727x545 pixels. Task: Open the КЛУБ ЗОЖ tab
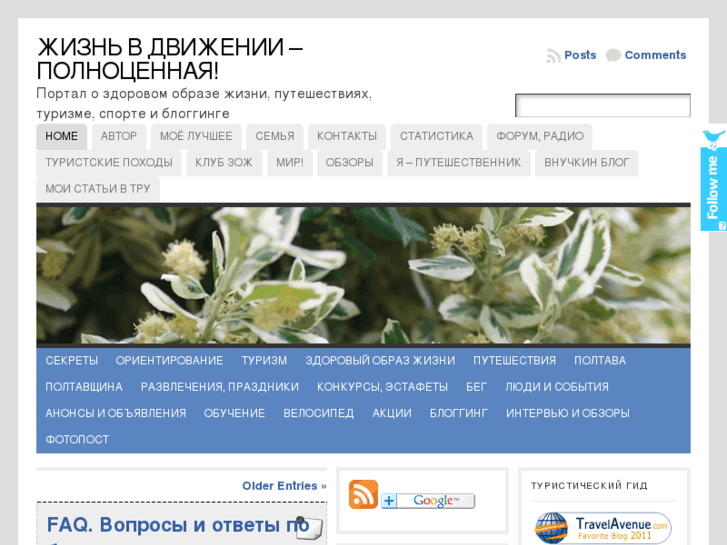pyautogui.click(x=223, y=163)
